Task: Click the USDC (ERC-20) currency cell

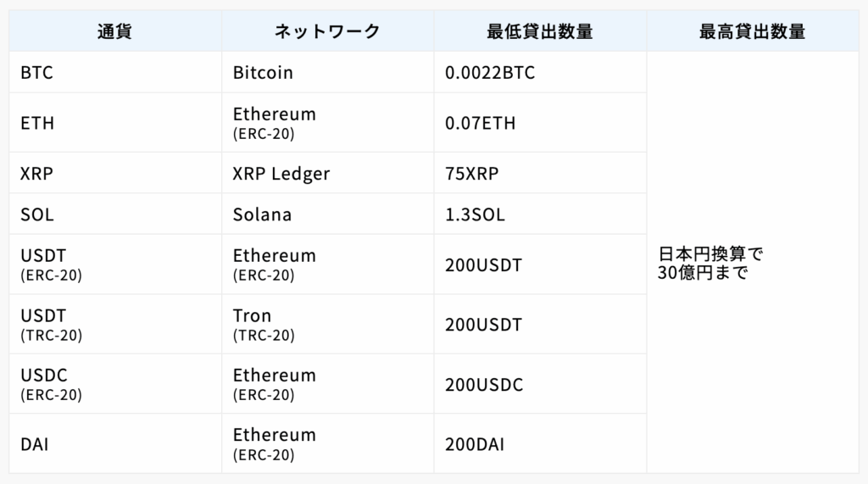Action: pyautogui.click(x=51, y=384)
